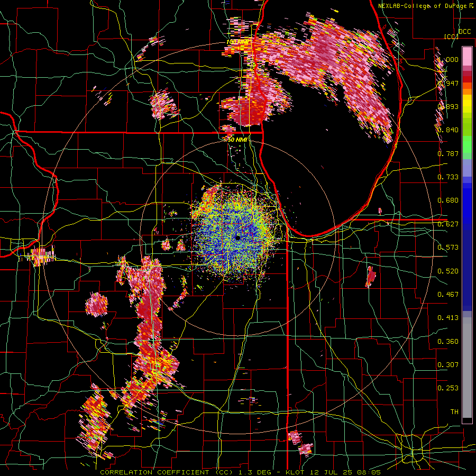Pick the light pink band atop the color bar
This screenshot has height=476, width=476.
pyautogui.click(x=467, y=56)
